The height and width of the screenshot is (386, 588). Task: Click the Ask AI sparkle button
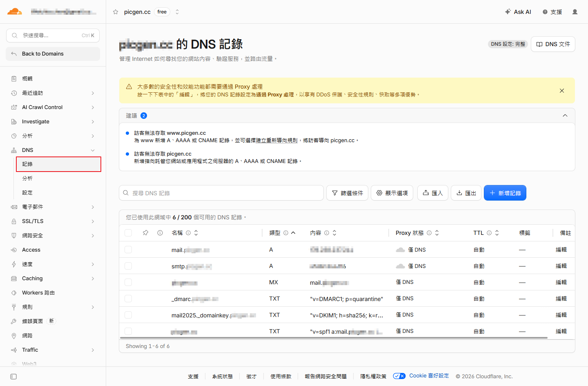coord(518,12)
